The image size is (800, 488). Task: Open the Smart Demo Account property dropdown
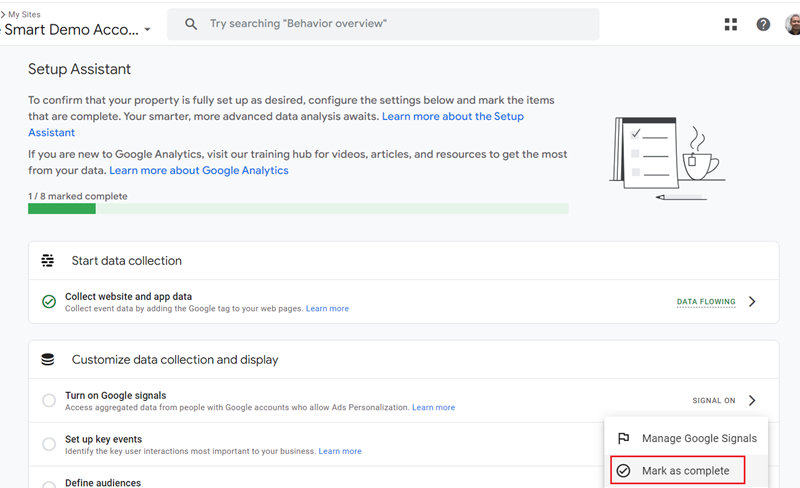click(x=76, y=30)
